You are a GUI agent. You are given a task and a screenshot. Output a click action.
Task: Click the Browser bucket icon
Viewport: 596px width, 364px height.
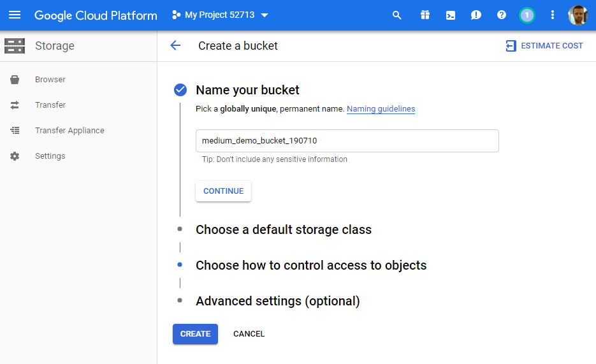pyautogui.click(x=15, y=80)
